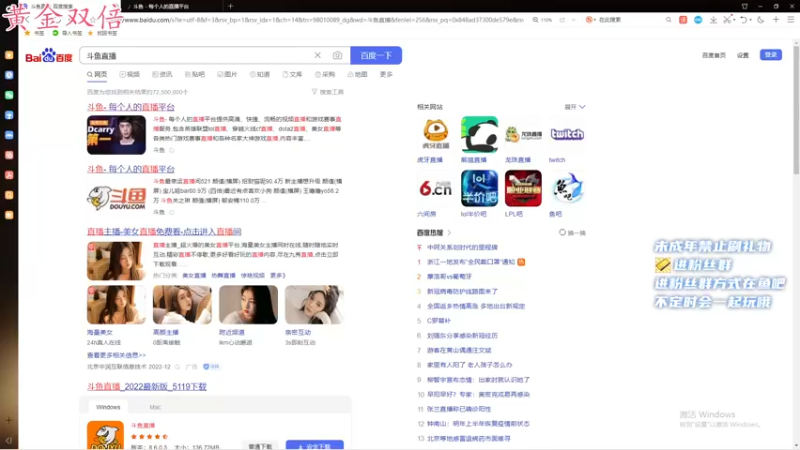Image resolution: width=800 pixels, height=450 pixels.
Task: Switch to the 地图 tab
Action: click(357, 74)
